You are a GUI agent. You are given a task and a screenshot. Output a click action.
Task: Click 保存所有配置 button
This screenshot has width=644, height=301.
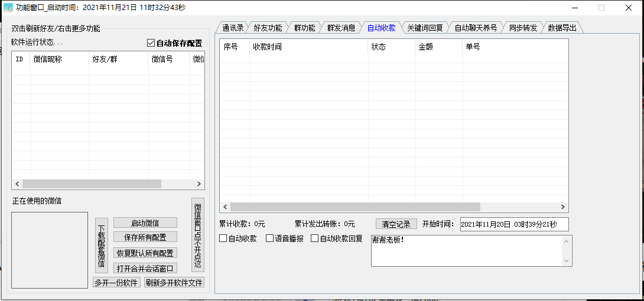pyautogui.click(x=145, y=237)
